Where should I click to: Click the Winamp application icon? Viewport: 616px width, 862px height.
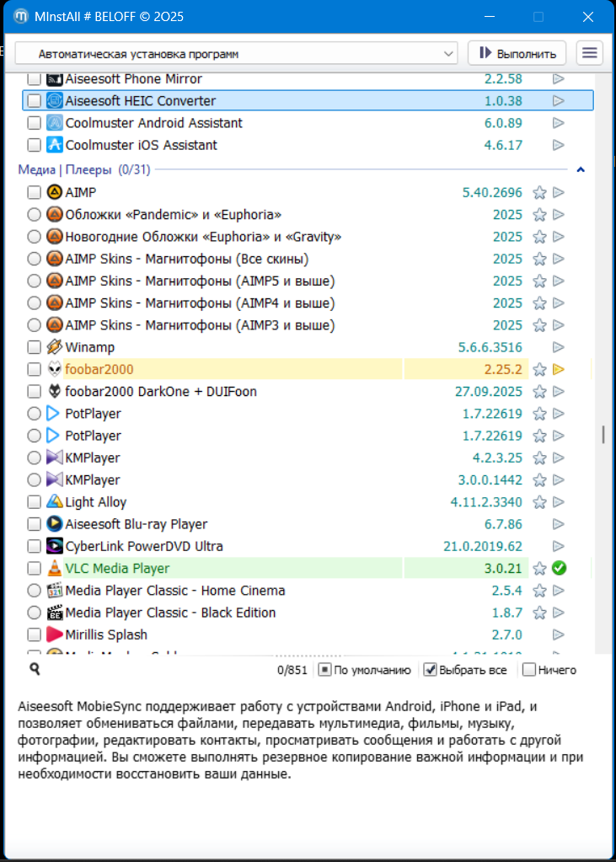55,347
